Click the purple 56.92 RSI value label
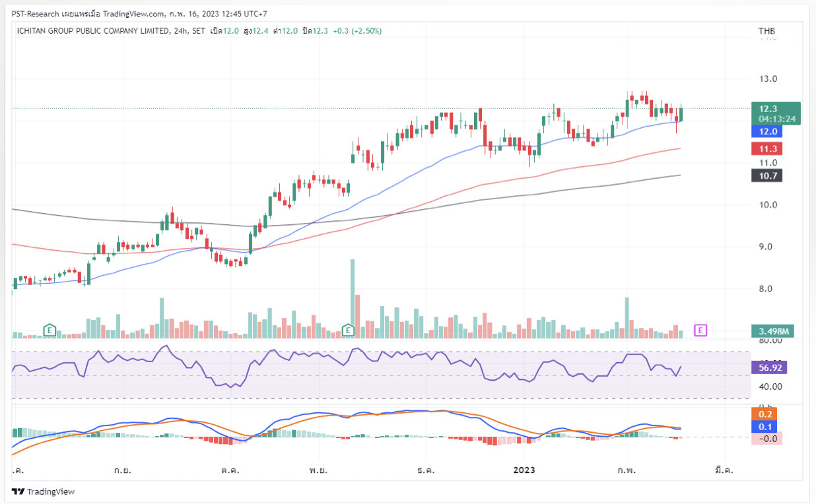 tap(769, 368)
